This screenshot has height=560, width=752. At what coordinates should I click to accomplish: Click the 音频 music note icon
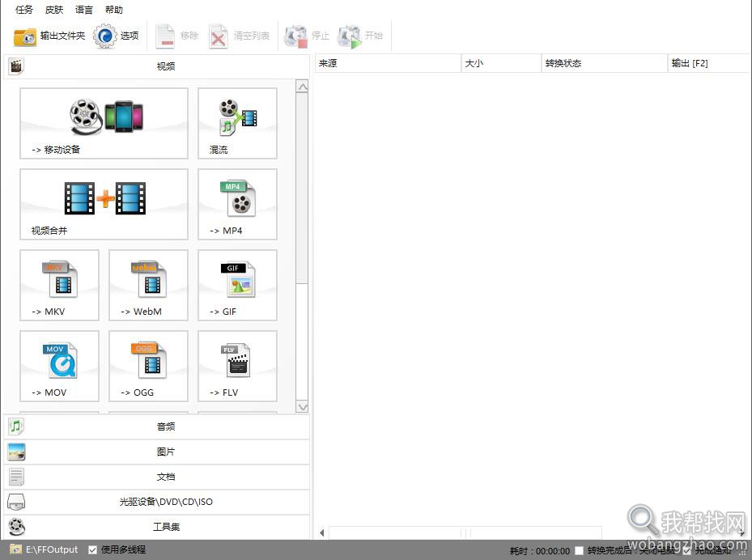point(16,426)
